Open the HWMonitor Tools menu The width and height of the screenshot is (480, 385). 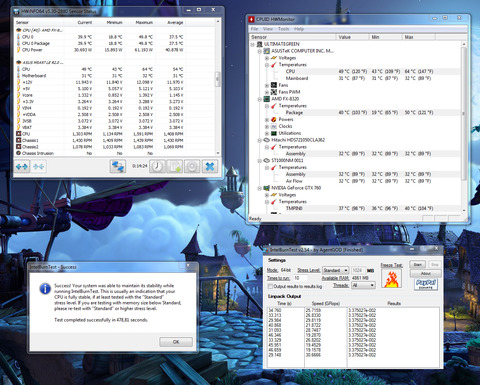click(x=283, y=29)
